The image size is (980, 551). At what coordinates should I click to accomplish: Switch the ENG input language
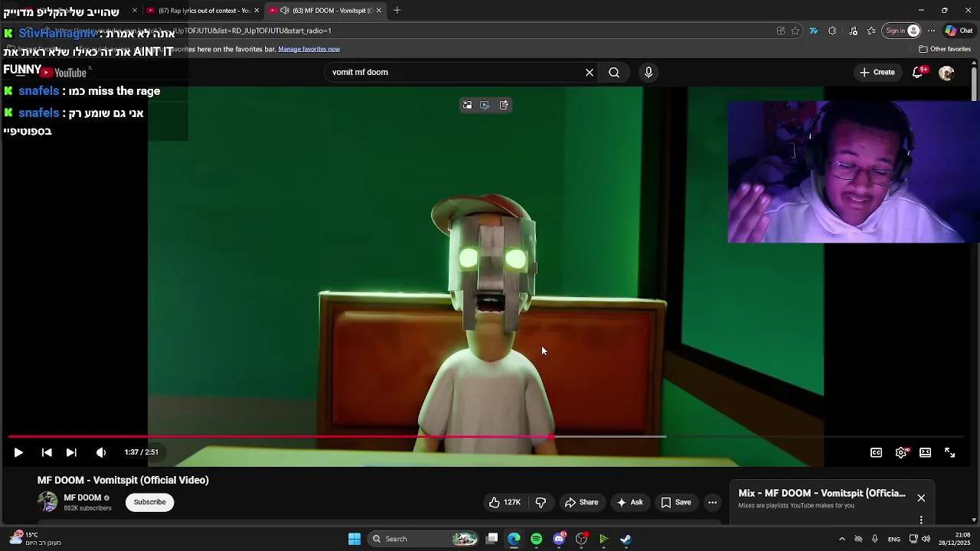coord(893,540)
